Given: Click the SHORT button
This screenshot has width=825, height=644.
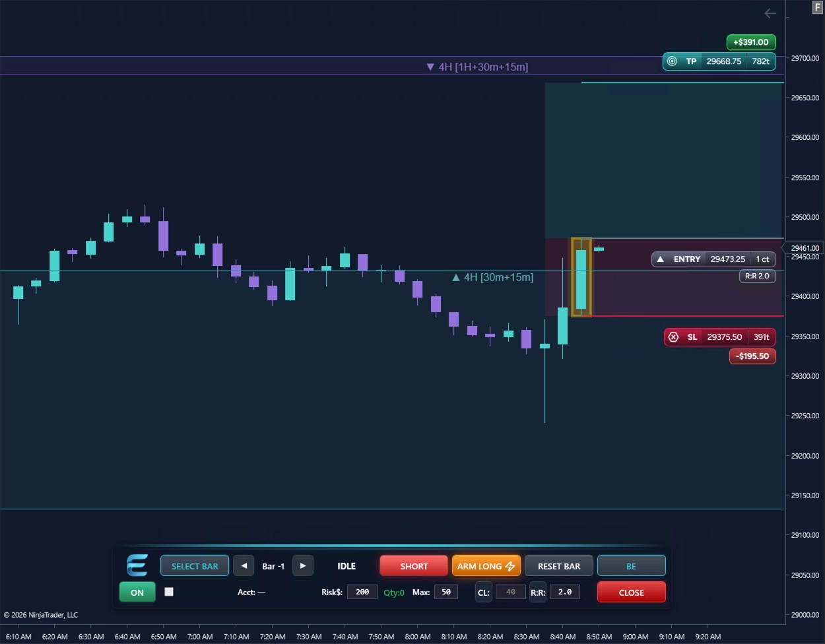Looking at the screenshot, I should tap(414, 565).
